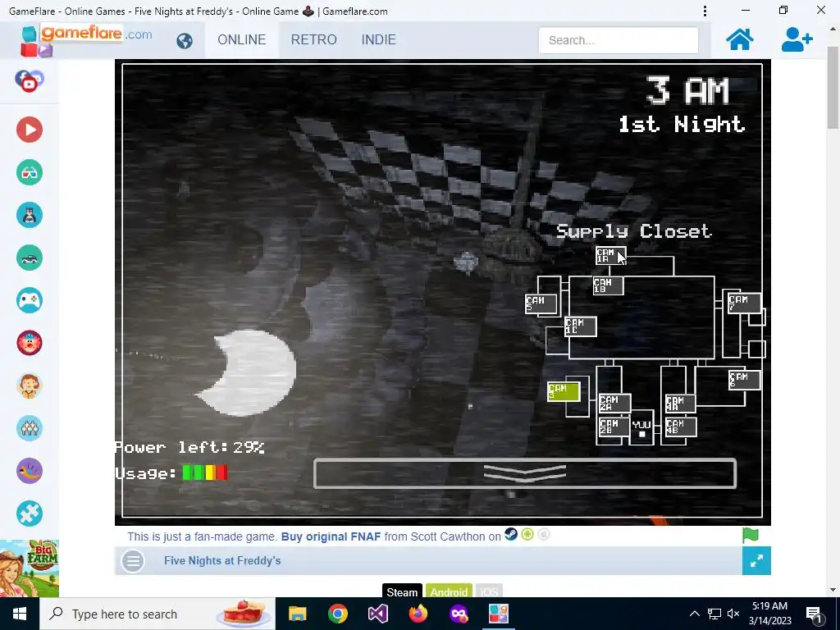Screen dimensions: 840x630
Task: Launch Google Chrome from taskbar
Action: pos(337,614)
